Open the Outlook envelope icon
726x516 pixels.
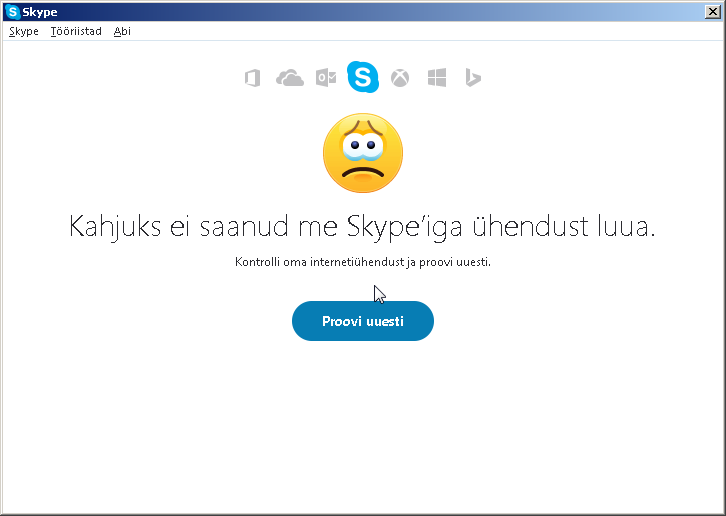click(326, 77)
